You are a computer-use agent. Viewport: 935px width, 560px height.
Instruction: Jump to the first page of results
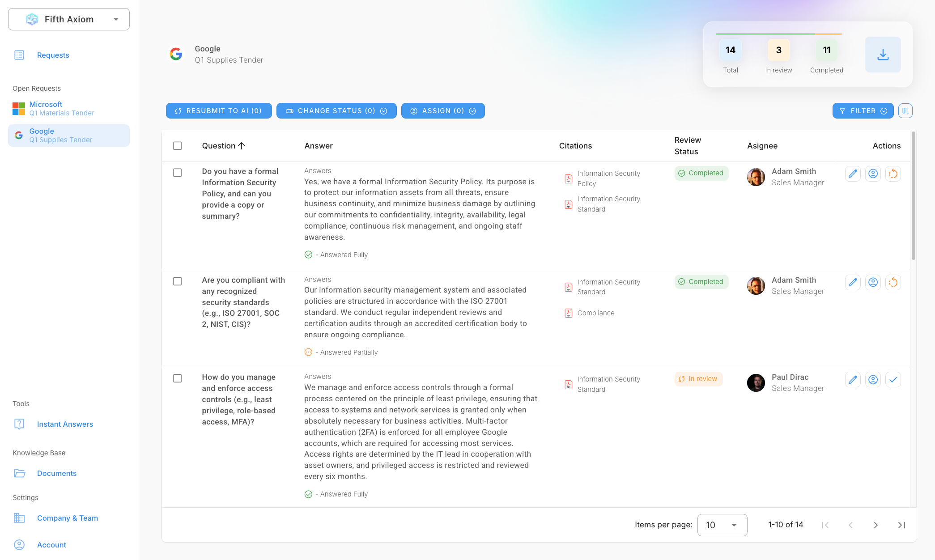[825, 525]
